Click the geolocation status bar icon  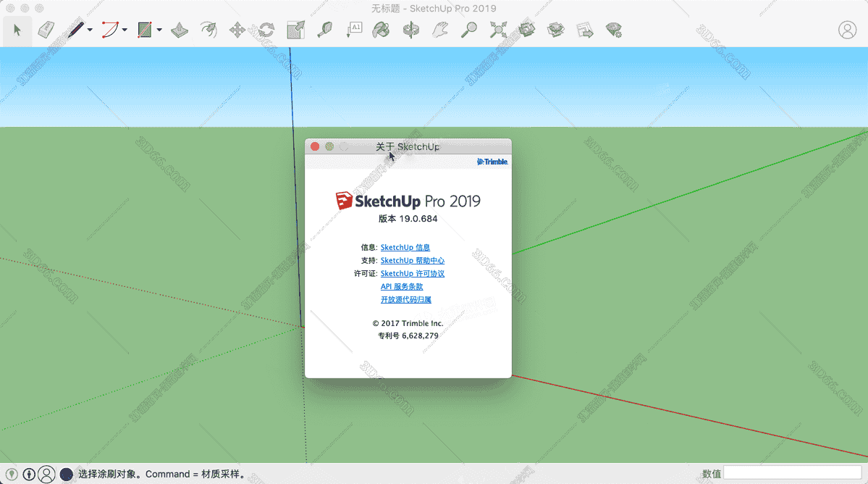click(x=12, y=474)
